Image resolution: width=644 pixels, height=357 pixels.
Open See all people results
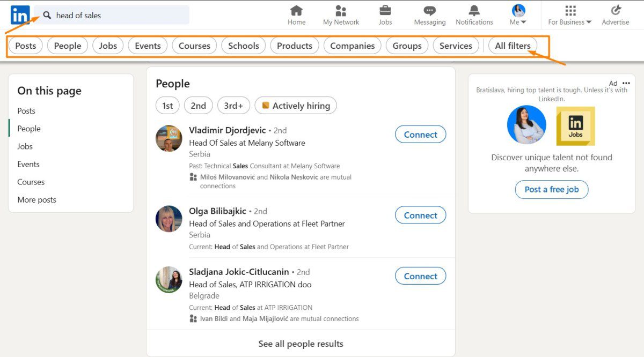[x=301, y=344]
